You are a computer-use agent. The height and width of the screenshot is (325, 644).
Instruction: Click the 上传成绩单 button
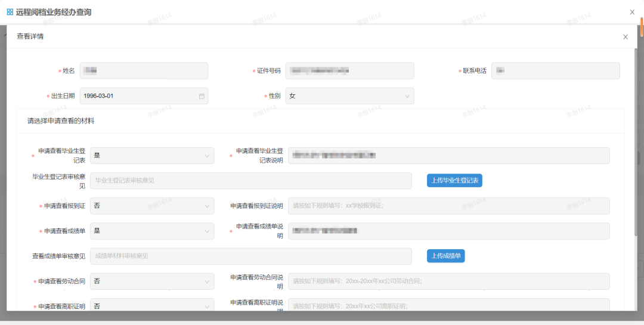(x=445, y=256)
